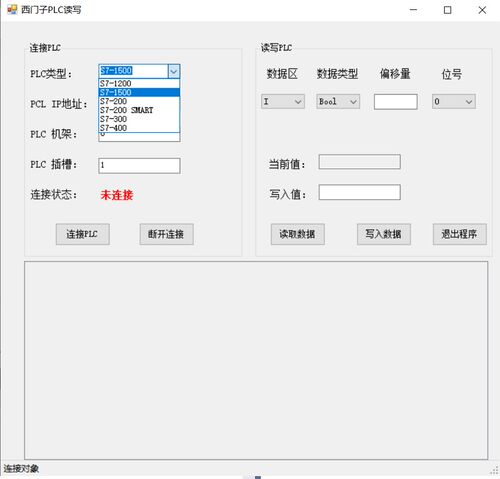Maximize the 西门子PLC读写 window
500x479 pixels.
pyautogui.click(x=448, y=10)
